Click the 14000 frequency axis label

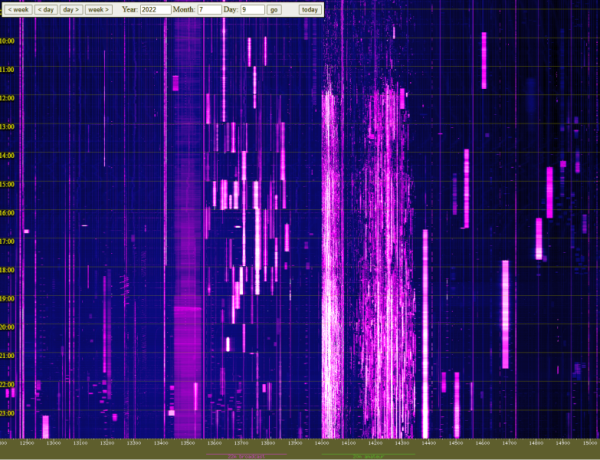[321, 441]
